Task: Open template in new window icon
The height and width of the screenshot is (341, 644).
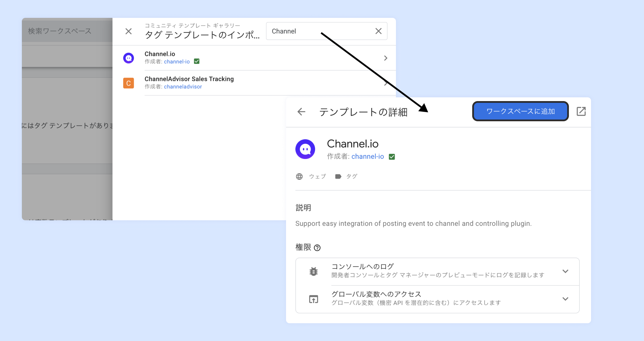Action: coord(581,111)
